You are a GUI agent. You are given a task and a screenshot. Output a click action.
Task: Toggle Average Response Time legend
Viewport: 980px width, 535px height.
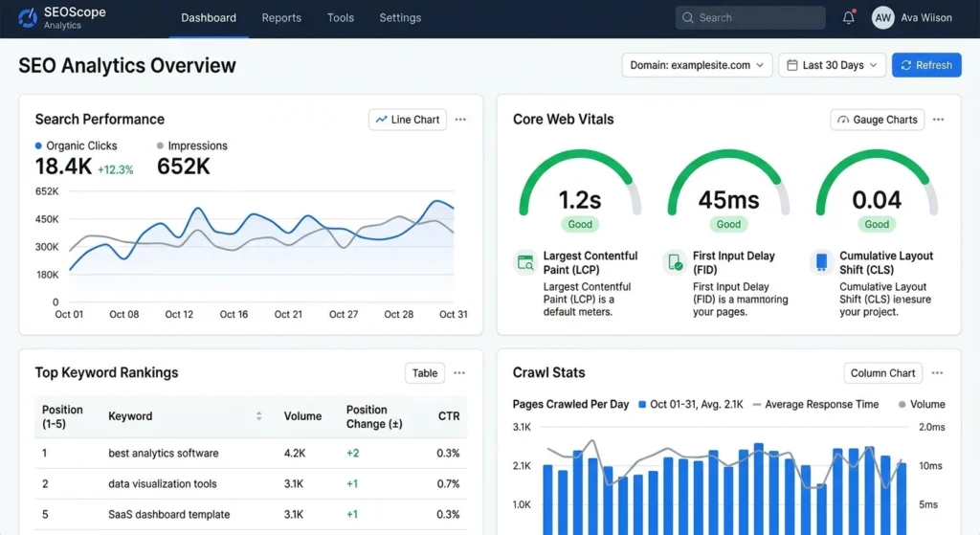tap(815, 405)
